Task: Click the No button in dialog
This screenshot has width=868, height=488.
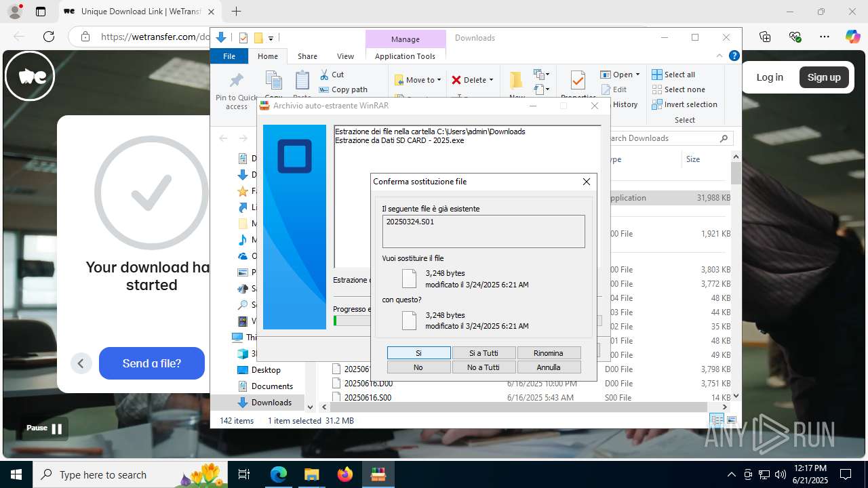Action: (x=418, y=367)
